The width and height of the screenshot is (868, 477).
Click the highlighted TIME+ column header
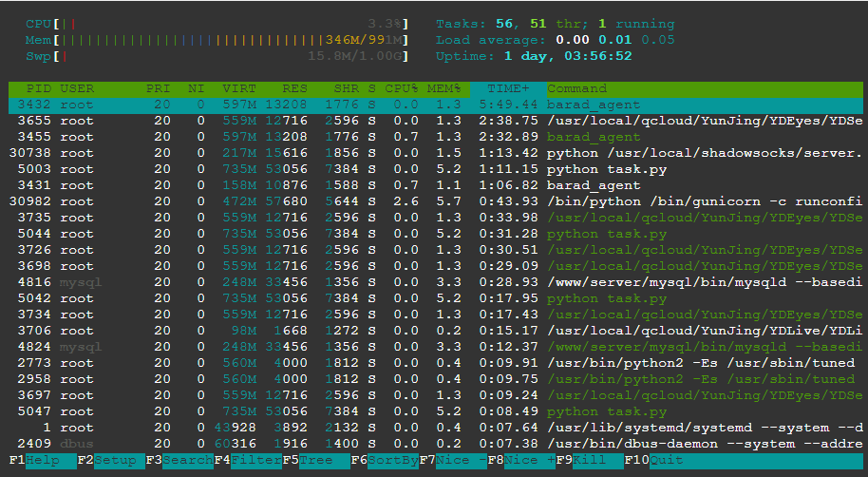pos(508,88)
